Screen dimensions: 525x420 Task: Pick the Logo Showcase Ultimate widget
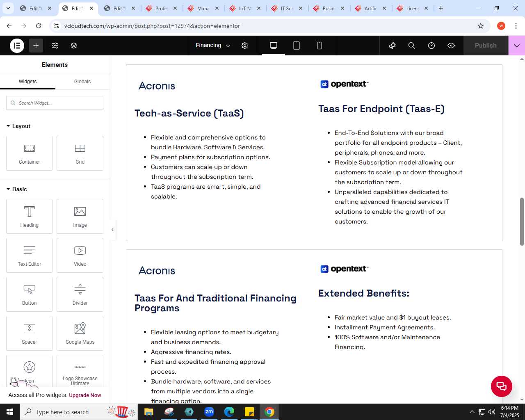click(80, 371)
